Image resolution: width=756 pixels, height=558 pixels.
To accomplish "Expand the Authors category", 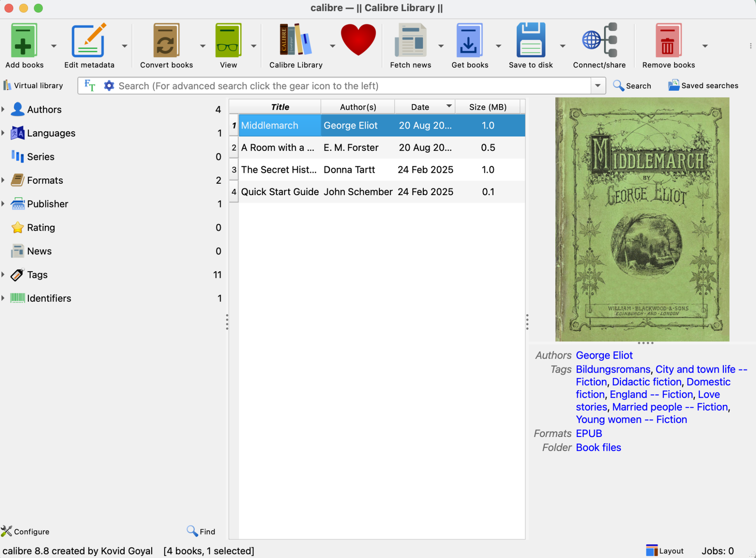I will coord(4,109).
